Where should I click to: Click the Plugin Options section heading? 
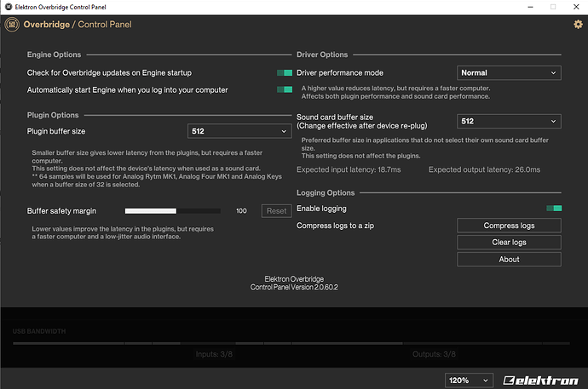(53, 115)
